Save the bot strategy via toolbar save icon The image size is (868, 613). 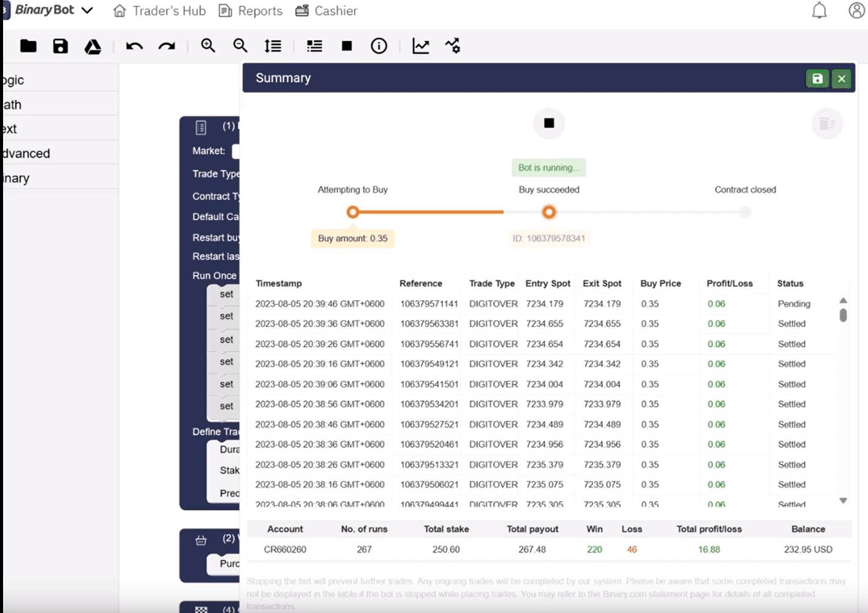coord(60,45)
